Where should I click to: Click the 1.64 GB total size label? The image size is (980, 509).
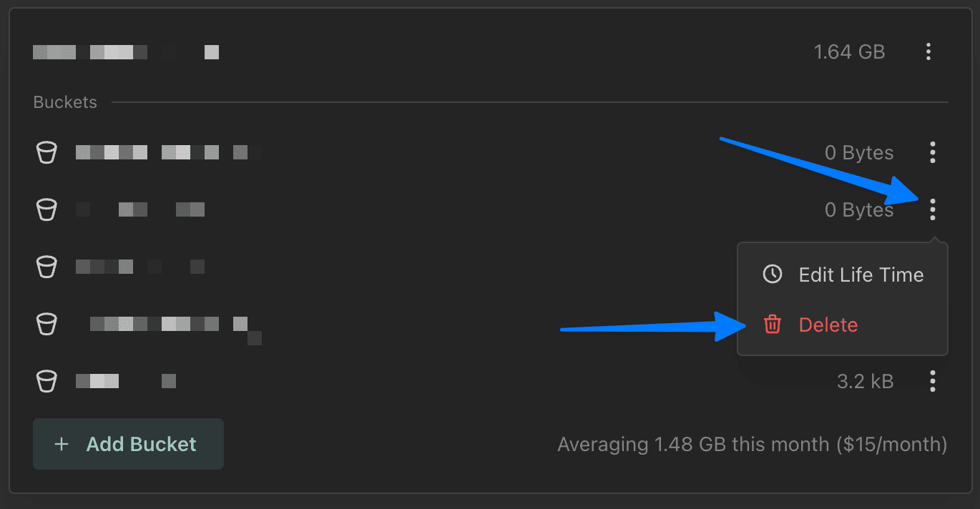pyautogui.click(x=849, y=52)
